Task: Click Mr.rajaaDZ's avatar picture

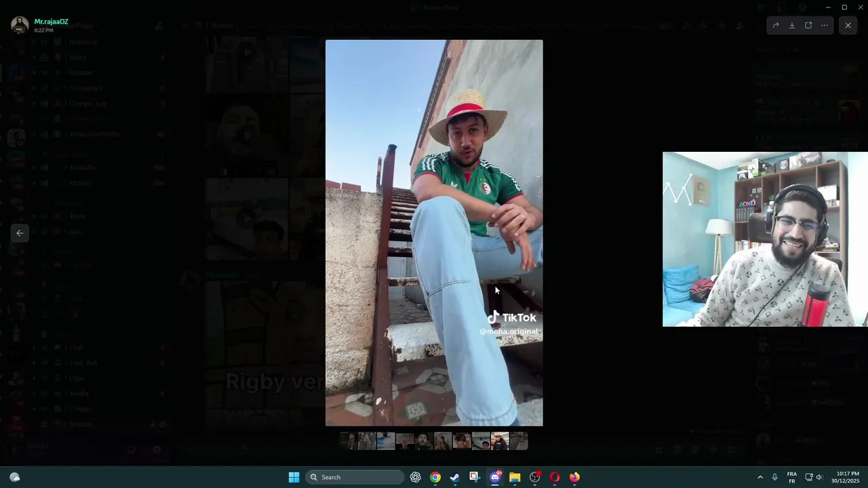Action: (x=20, y=25)
